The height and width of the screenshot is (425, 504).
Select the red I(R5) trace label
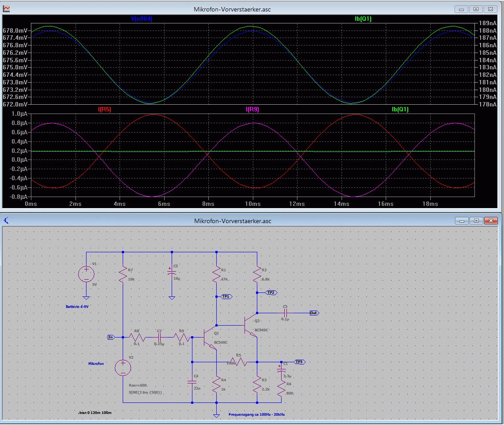[x=105, y=109]
